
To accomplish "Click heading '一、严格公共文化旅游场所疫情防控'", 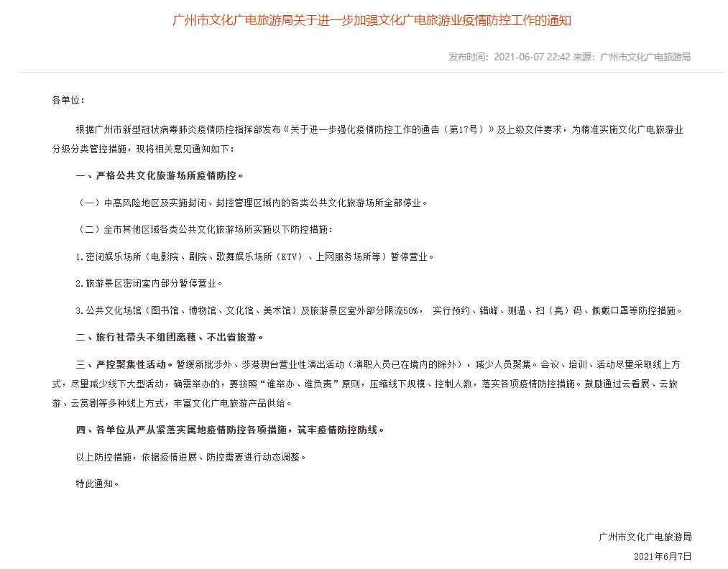I will [x=160, y=176].
